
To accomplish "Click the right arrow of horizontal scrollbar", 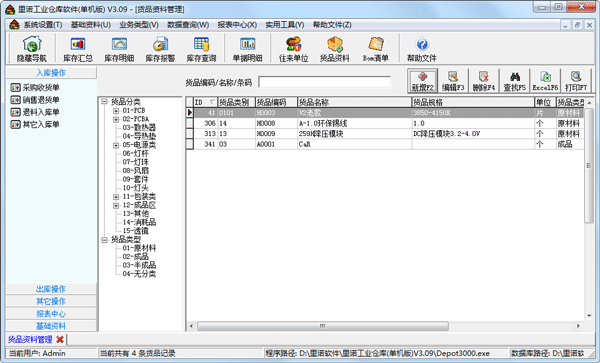I will tap(578, 326).
